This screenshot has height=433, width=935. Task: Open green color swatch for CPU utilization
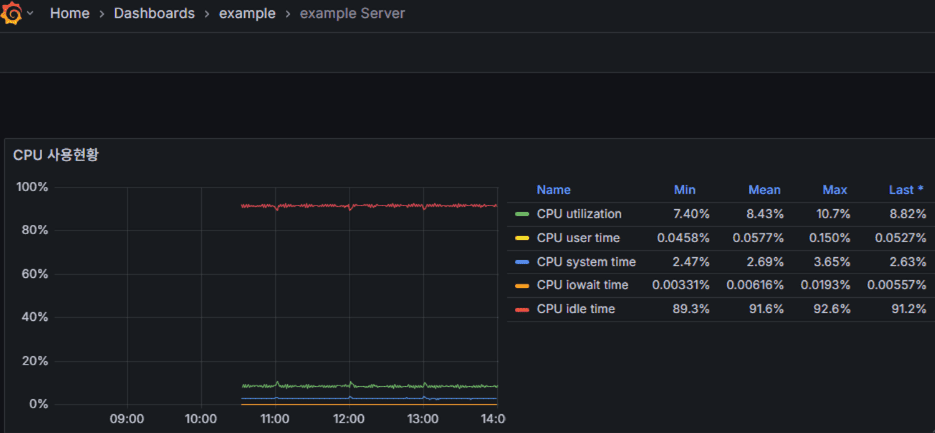[x=522, y=214]
